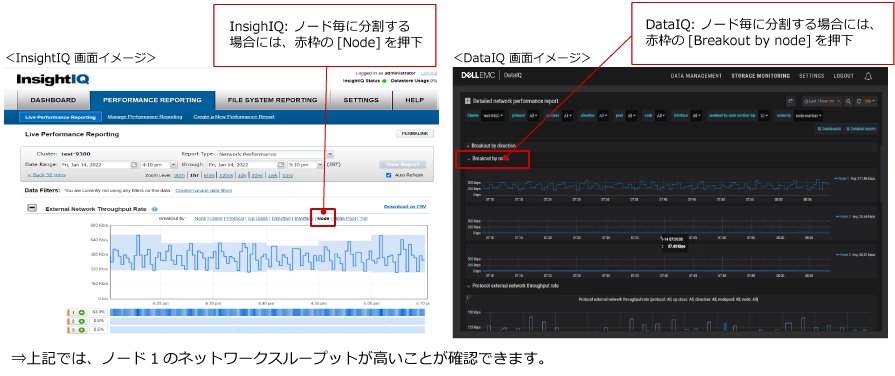The height and width of the screenshot is (376, 895).
Task: Open the InsightIQ HELP tab
Action: click(x=414, y=100)
